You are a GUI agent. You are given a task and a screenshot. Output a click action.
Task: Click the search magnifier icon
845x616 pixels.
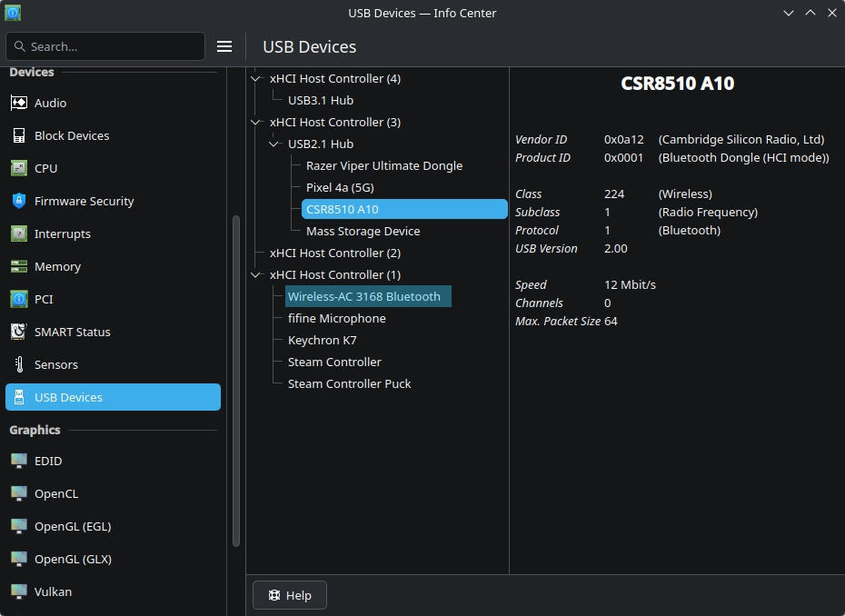pos(20,46)
